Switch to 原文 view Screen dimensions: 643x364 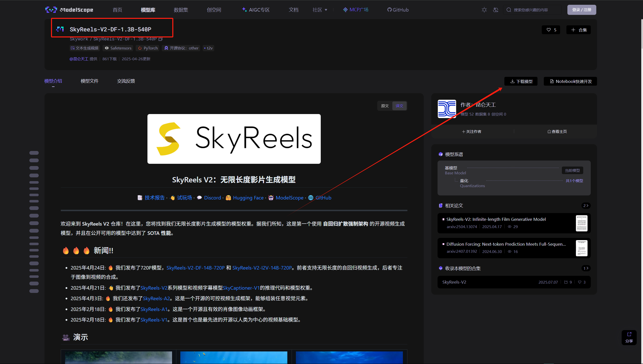(385, 106)
